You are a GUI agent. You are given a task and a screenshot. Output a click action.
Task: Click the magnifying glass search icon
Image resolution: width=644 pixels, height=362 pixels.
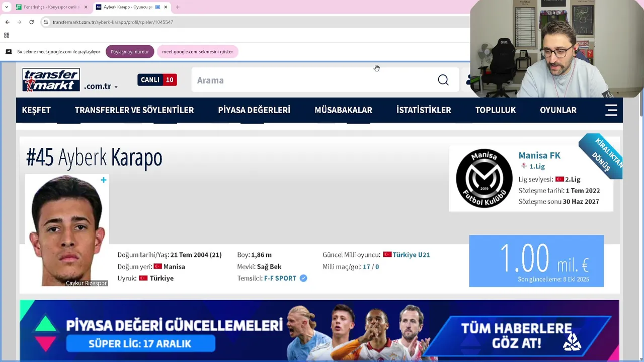[443, 80]
